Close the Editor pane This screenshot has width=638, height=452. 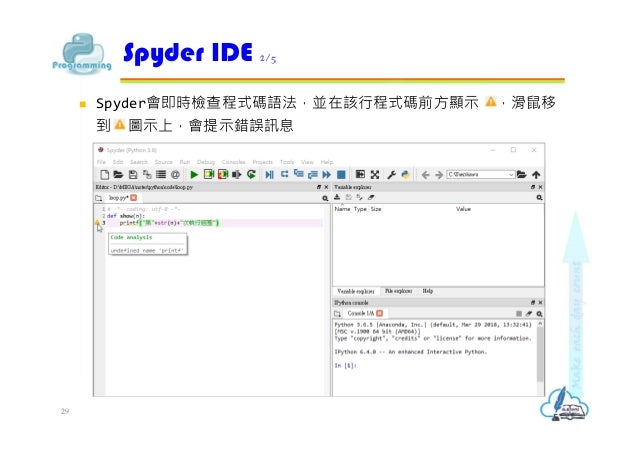click(x=326, y=187)
